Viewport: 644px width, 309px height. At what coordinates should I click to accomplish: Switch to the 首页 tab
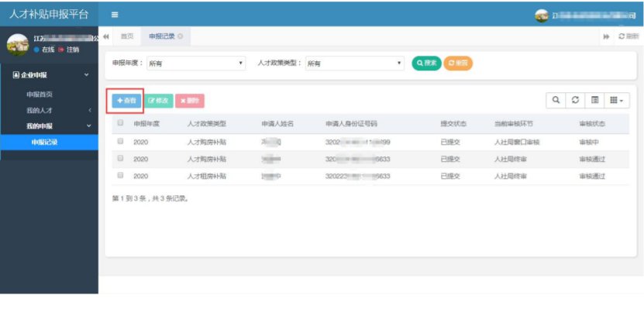click(127, 36)
